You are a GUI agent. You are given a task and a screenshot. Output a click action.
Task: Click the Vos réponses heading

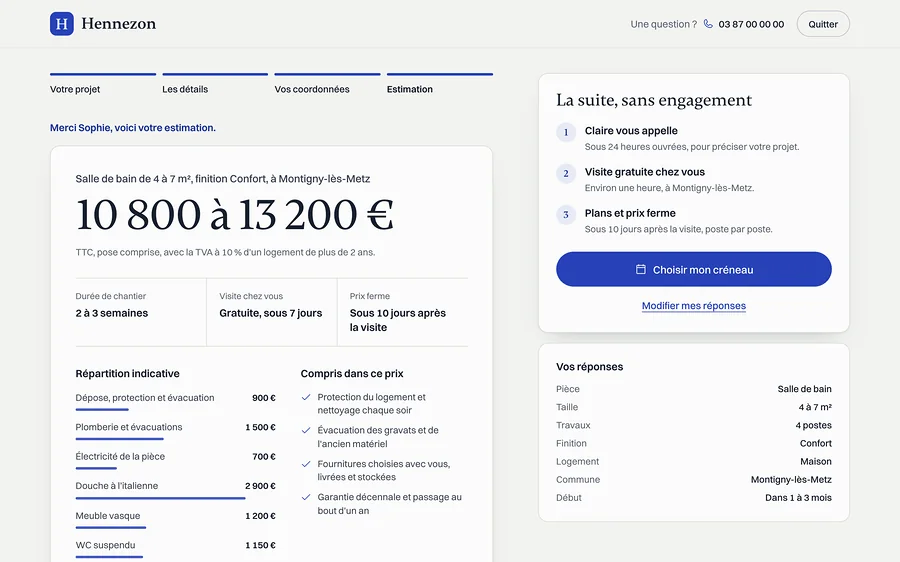(x=589, y=367)
